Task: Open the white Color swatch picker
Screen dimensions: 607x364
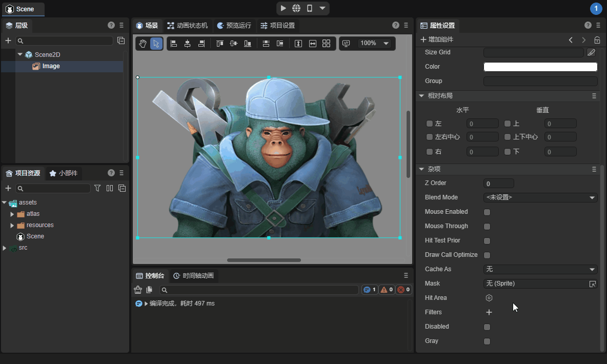Action: pyautogui.click(x=540, y=67)
